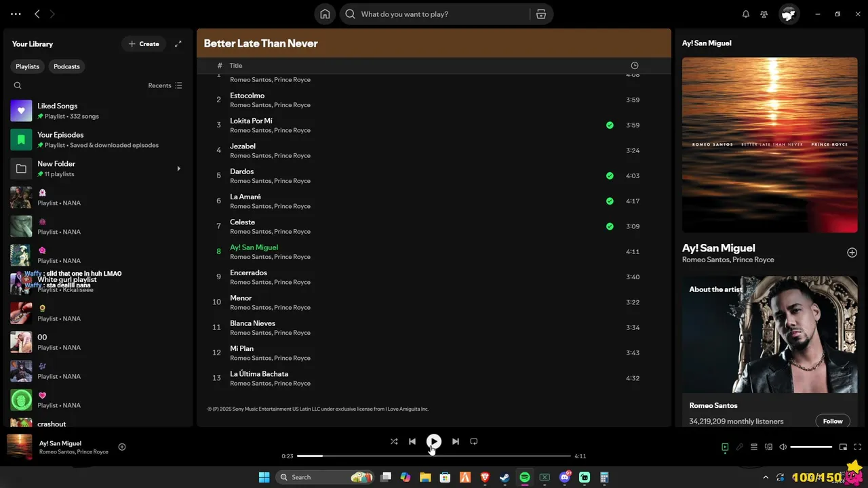Filter library by Playlists

28,66
